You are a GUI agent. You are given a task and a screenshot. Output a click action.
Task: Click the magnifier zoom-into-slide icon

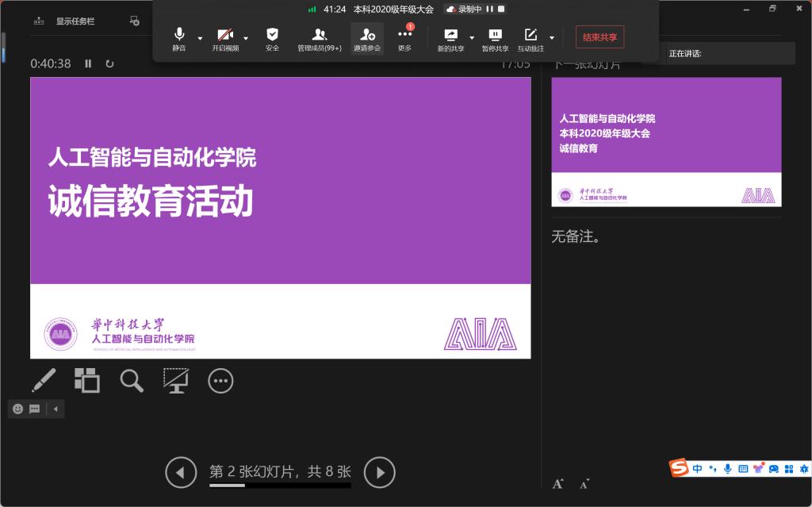click(x=132, y=381)
